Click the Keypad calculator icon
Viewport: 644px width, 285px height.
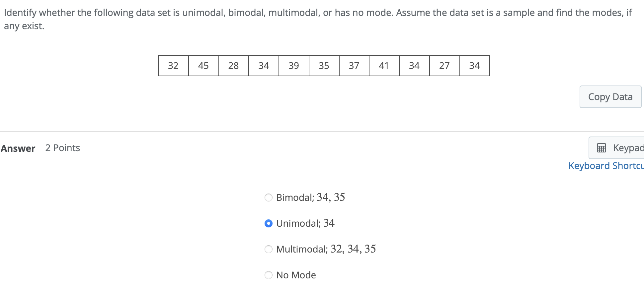point(601,148)
